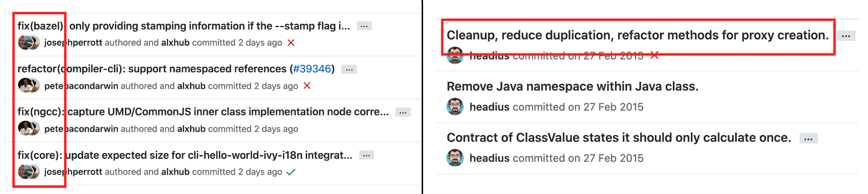Open the "Contract of ClassValue states" commit title
The image size is (868, 194).
pos(619,138)
